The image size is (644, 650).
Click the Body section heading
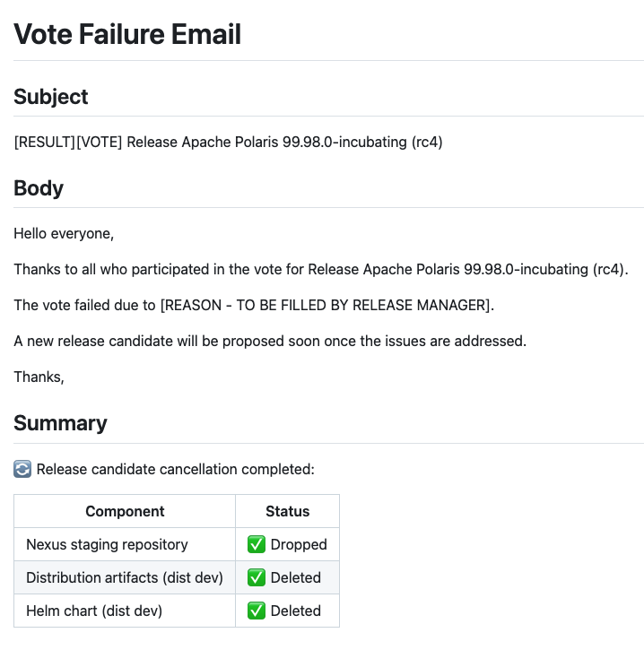tap(39, 188)
